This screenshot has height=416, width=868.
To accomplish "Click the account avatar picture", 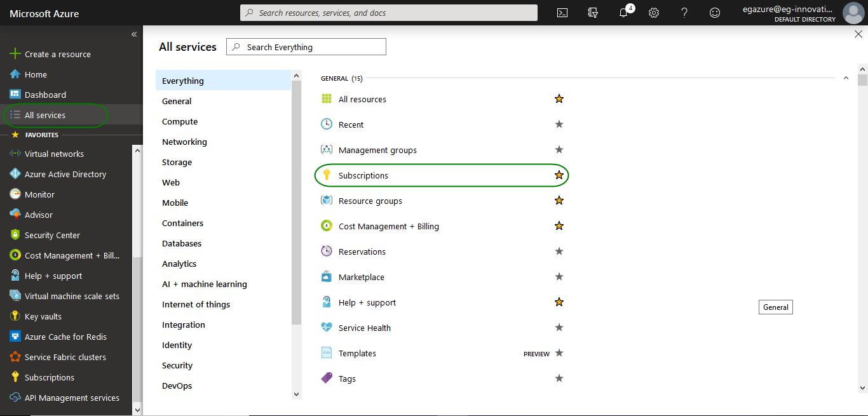I will [853, 13].
